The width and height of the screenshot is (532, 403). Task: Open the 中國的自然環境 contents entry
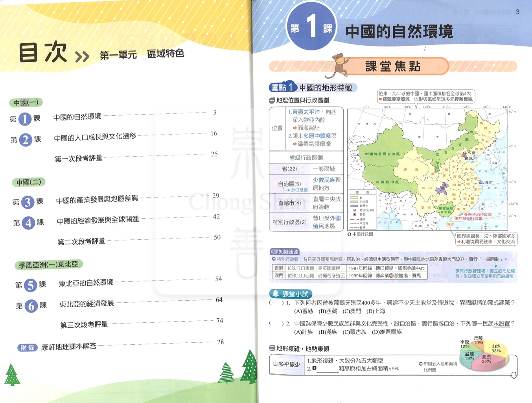click(77, 117)
